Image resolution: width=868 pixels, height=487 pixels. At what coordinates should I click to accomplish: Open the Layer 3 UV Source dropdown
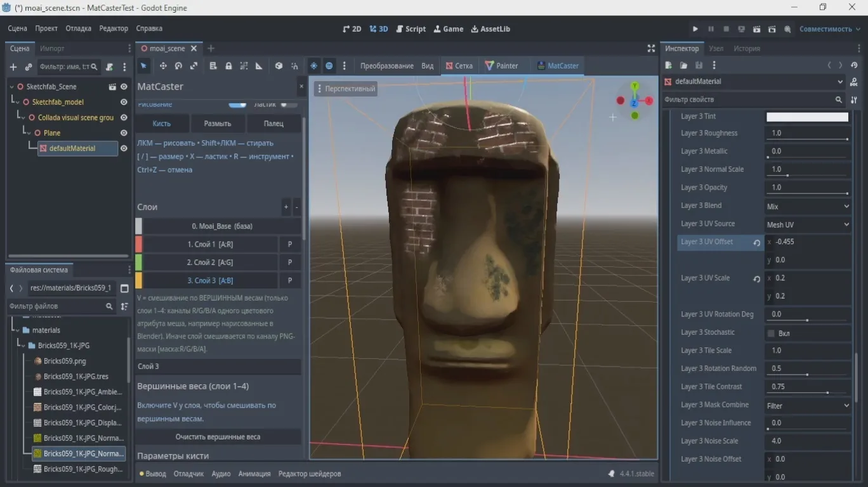(808, 224)
